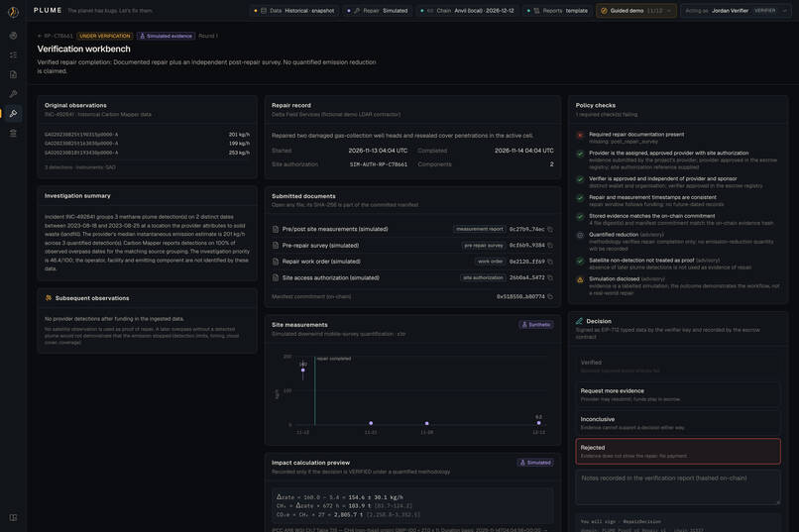
Task: Toggle the sidebar panel collapse icon
Action: pos(13,517)
